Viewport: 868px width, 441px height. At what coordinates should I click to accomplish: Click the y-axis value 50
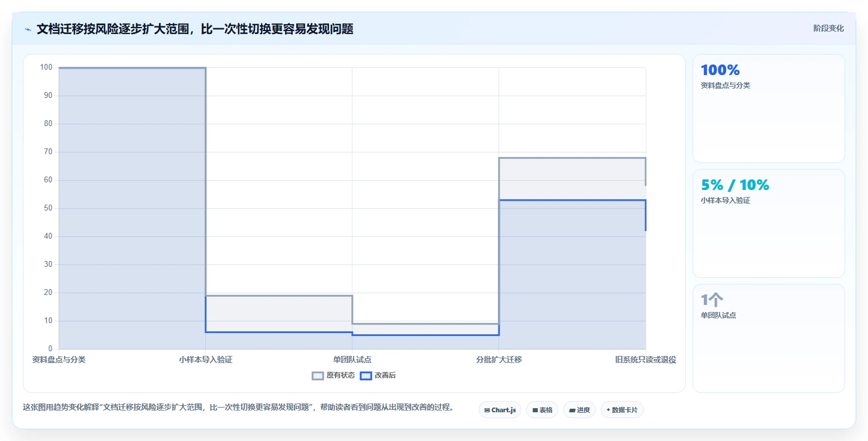tap(48, 208)
